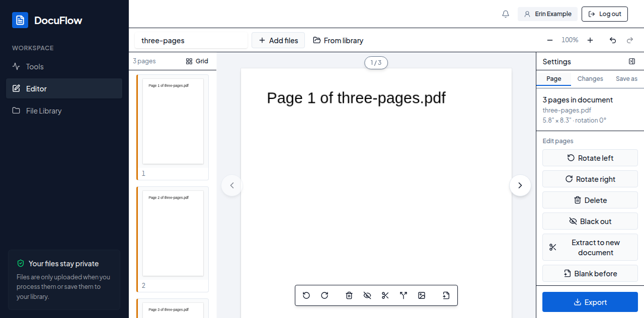The image size is (644, 318).
Task: Click the 'Your files stay private' notice
Action: [x=64, y=280]
